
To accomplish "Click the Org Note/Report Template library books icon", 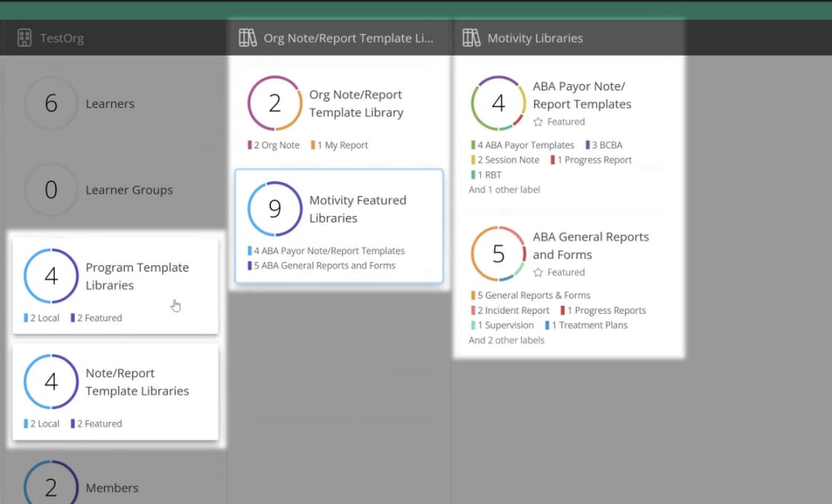I will [x=248, y=38].
